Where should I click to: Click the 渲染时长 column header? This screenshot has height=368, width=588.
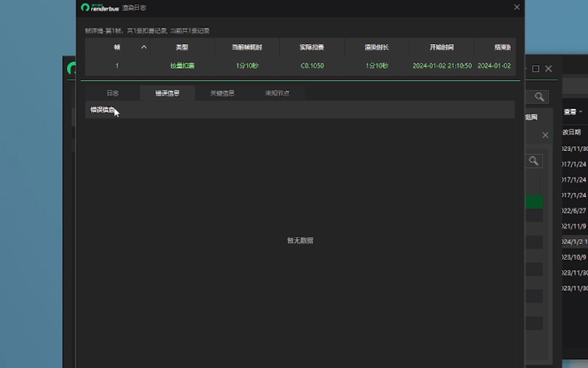(377, 47)
